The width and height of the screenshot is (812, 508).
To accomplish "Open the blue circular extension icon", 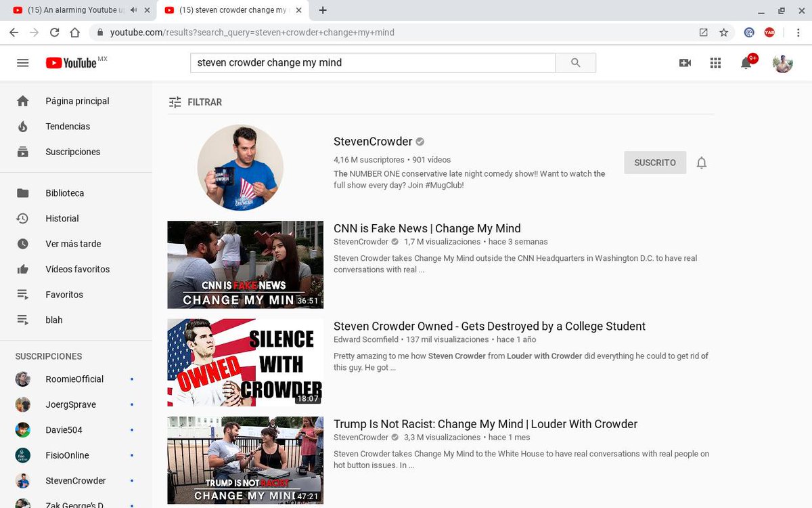I will pyautogui.click(x=749, y=33).
